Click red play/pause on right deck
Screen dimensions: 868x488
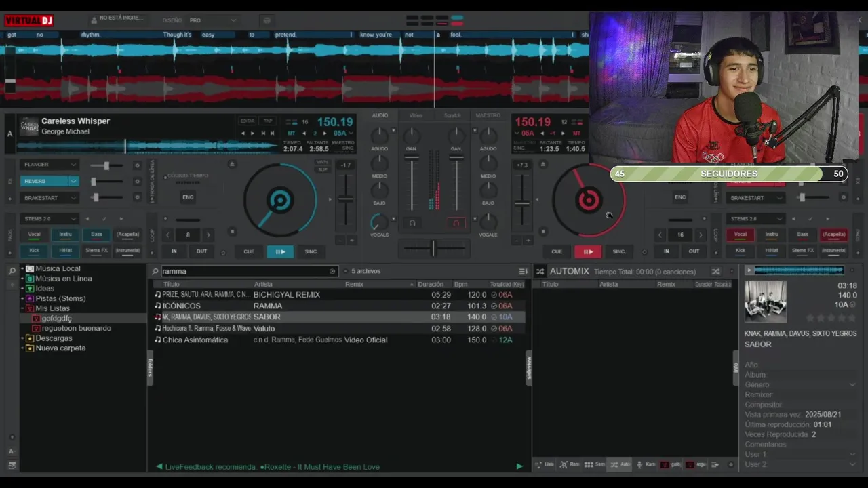[588, 251]
